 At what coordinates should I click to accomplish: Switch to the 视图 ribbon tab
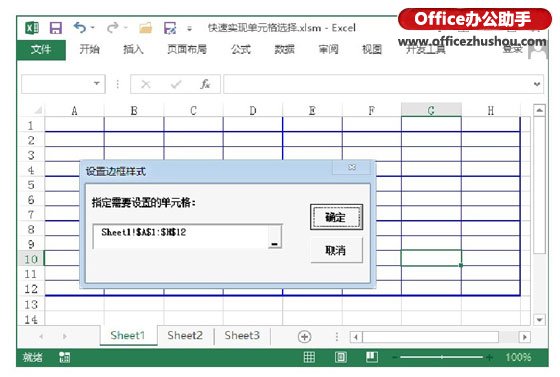coord(372,49)
